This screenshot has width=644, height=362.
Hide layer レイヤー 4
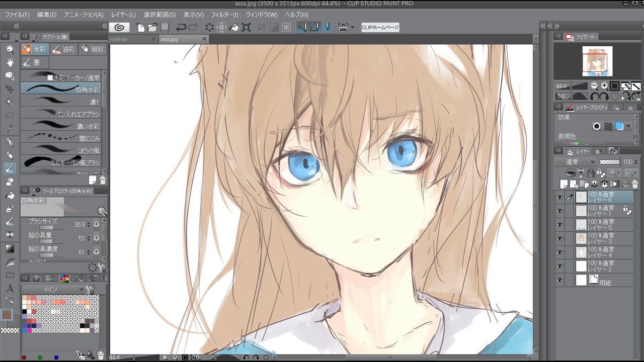coord(559,252)
